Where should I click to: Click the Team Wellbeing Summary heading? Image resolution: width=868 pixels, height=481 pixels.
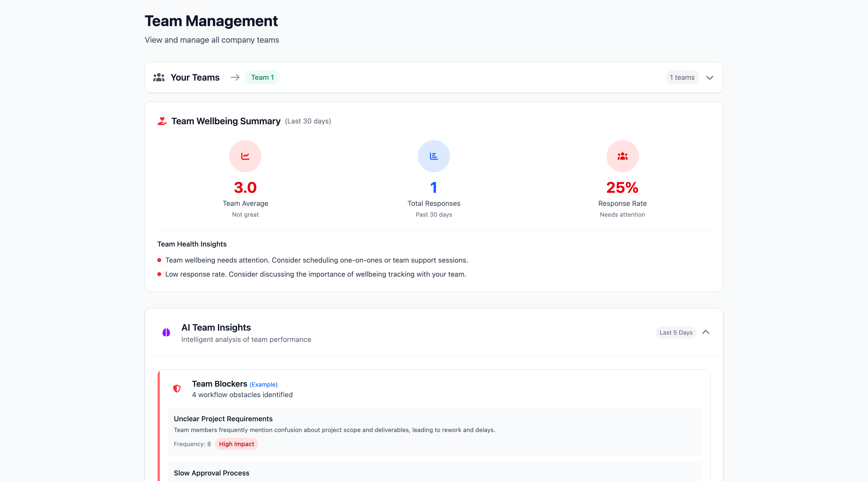pyautogui.click(x=226, y=121)
